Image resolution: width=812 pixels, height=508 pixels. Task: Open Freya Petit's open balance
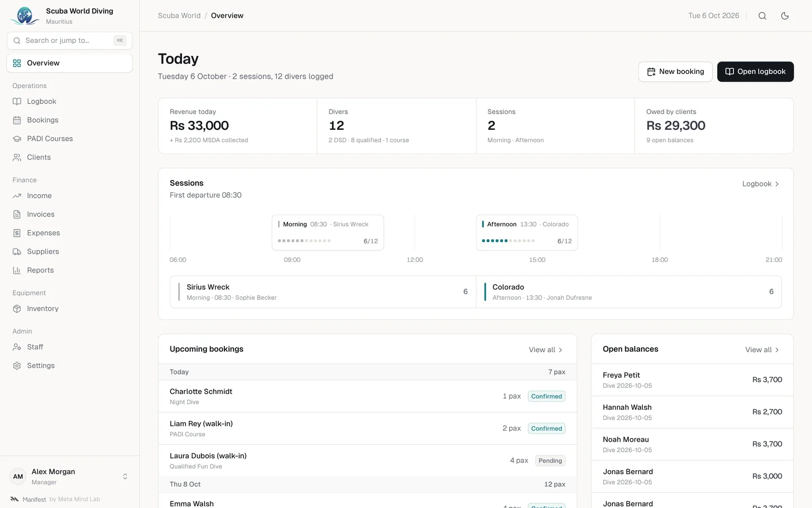692,380
